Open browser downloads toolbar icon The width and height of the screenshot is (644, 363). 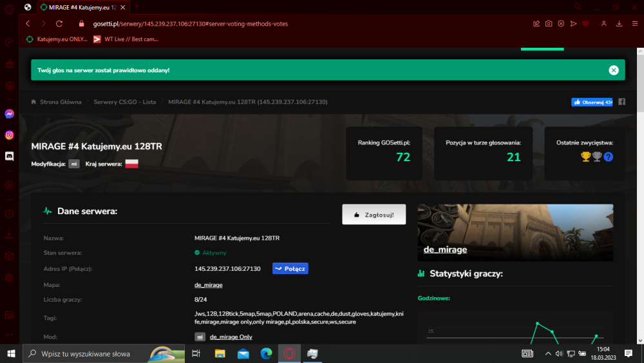tap(619, 24)
